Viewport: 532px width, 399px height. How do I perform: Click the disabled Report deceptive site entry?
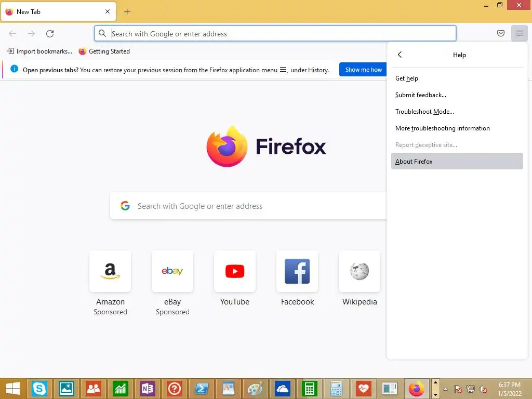coord(457,145)
